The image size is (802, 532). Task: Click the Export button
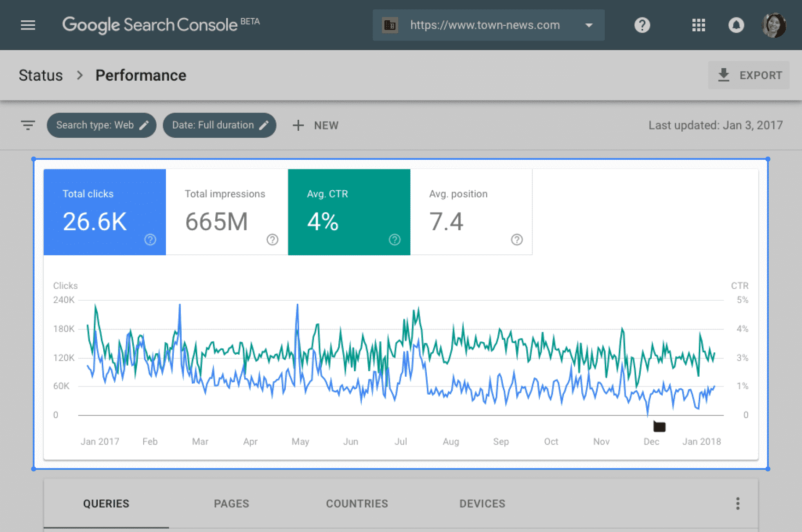click(x=749, y=75)
